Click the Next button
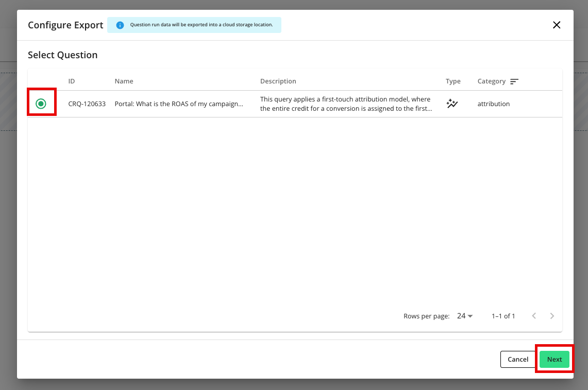This screenshot has width=588, height=390. 554,359
